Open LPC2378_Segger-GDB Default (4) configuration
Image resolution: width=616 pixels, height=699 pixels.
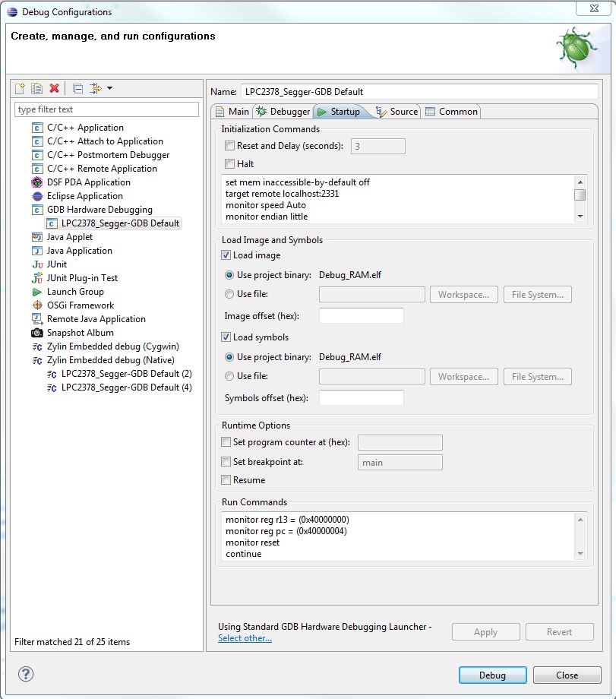(x=127, y=387)
